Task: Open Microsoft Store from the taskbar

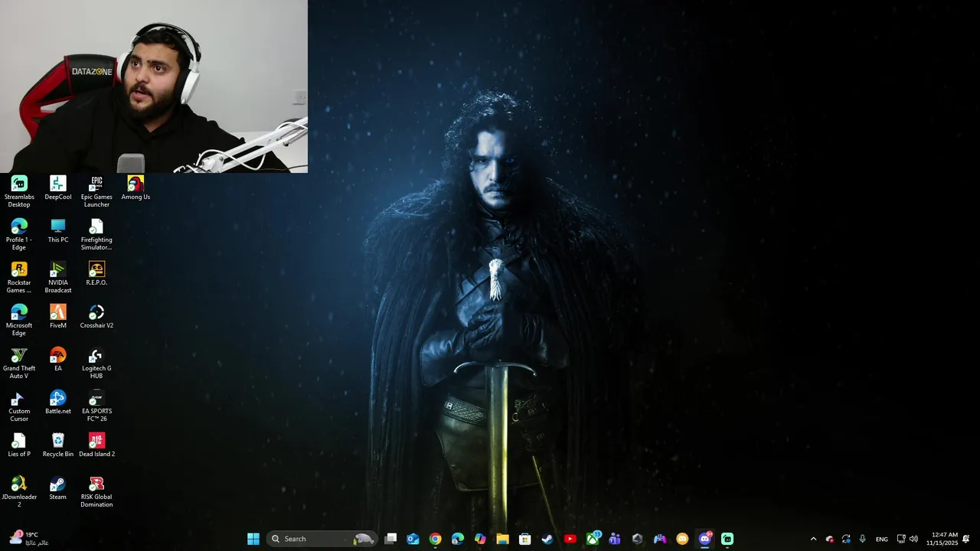Action: click(x=524, y=539)
